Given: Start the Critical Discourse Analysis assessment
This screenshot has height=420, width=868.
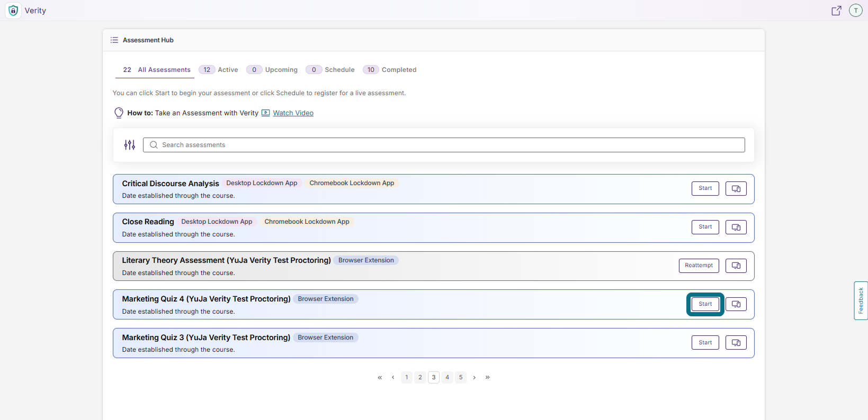Looking at the screenshot, I should point(705,189).
